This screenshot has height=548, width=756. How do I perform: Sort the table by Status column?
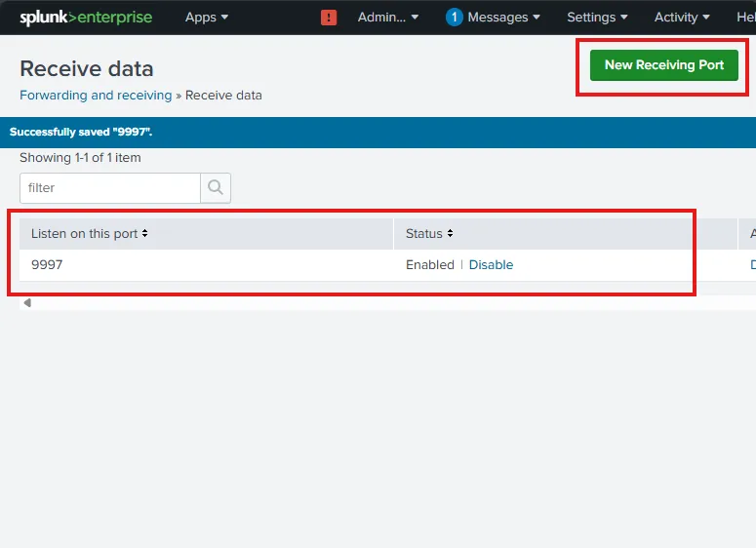[x=430, y=234]
